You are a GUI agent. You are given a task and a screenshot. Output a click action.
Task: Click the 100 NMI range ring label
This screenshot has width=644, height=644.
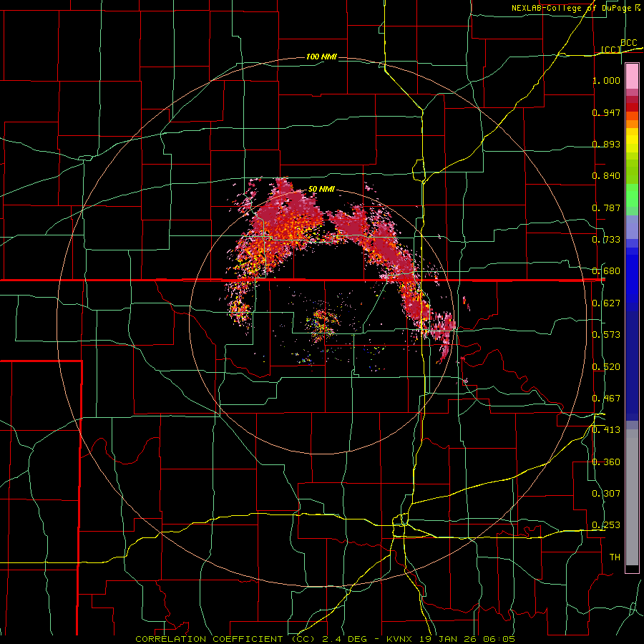[x=321, y=57]
